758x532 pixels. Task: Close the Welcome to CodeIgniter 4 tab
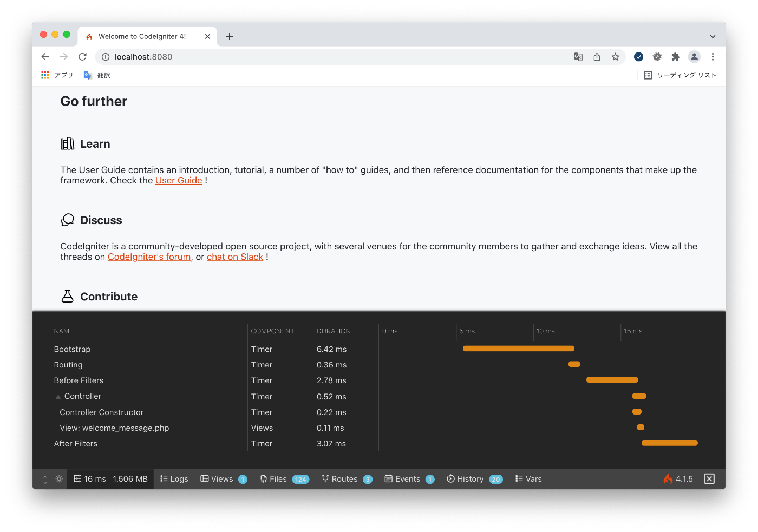pyautogui.click(x=207, y=36)
